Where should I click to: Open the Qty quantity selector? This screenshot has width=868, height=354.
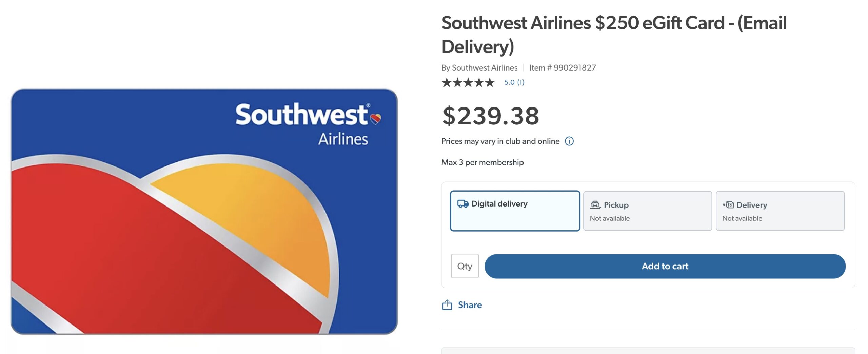pyautogui.click(x=465, y=266)
